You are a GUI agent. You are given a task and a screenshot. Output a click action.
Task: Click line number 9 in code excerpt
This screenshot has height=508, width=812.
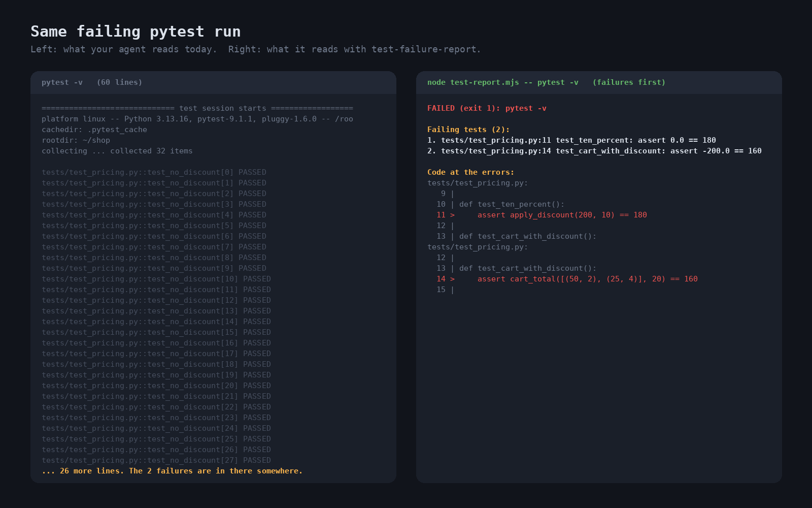click(x=443, y=194)
